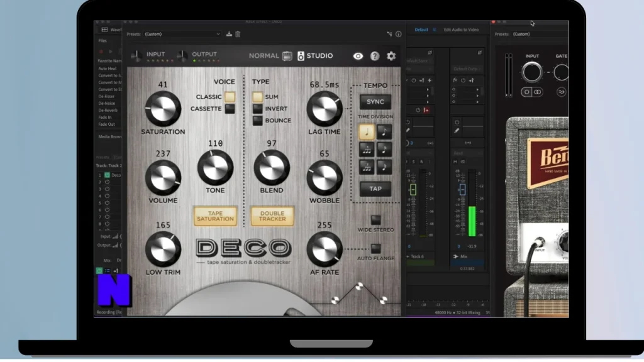Select the quarter note time division

coord(367,132)
